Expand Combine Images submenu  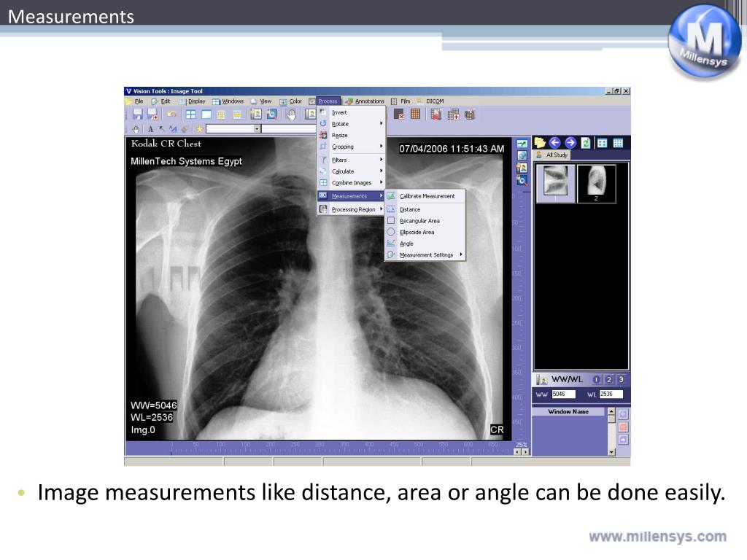352,183
